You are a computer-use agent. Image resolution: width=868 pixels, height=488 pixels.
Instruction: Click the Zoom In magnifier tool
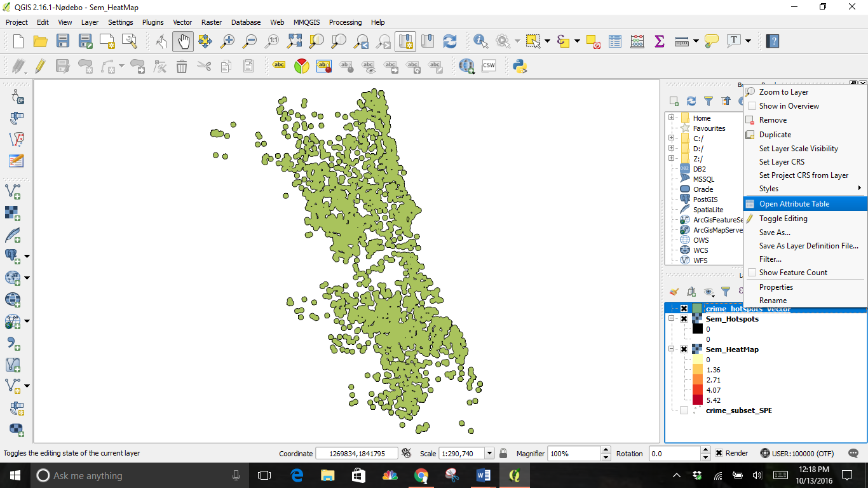click(x=227, y=41)
